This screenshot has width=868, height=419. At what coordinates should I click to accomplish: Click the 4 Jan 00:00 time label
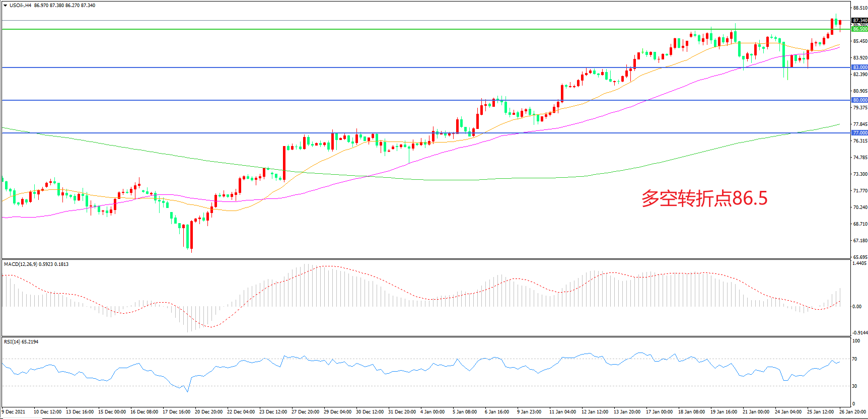tap(432, 412)
